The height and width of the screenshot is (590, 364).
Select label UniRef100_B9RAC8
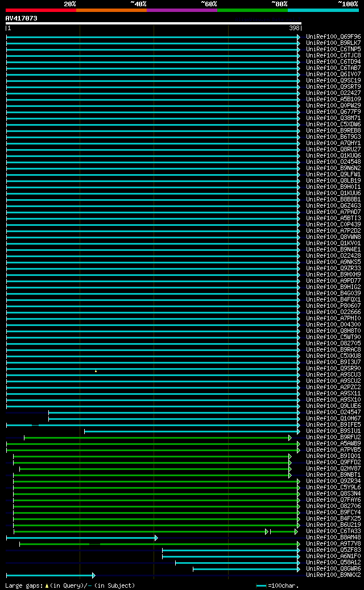pyautogui.click(x=333, y=349)
